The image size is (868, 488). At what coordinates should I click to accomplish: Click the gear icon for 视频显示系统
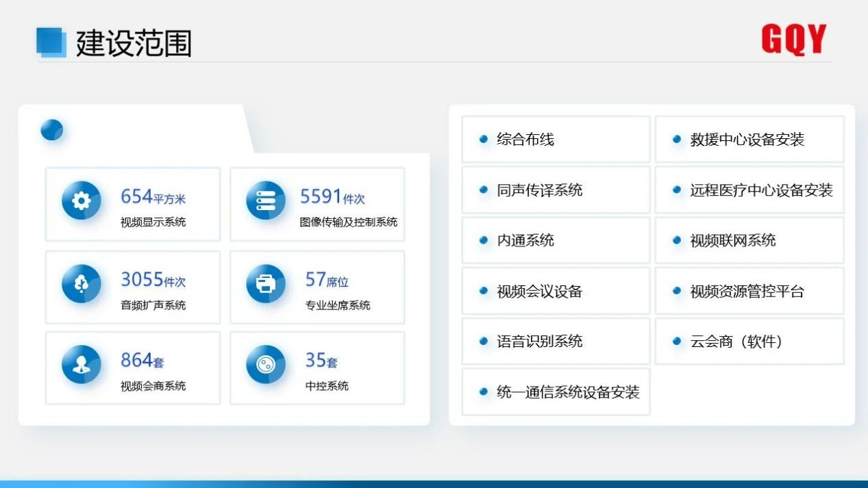coord(82,201)
